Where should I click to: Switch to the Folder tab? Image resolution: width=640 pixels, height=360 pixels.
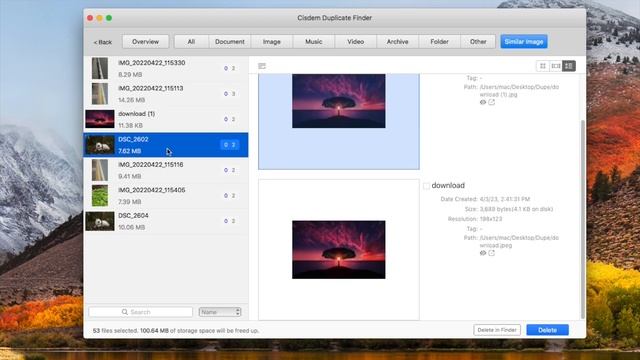pyautogui.click(x=439, y=42)
